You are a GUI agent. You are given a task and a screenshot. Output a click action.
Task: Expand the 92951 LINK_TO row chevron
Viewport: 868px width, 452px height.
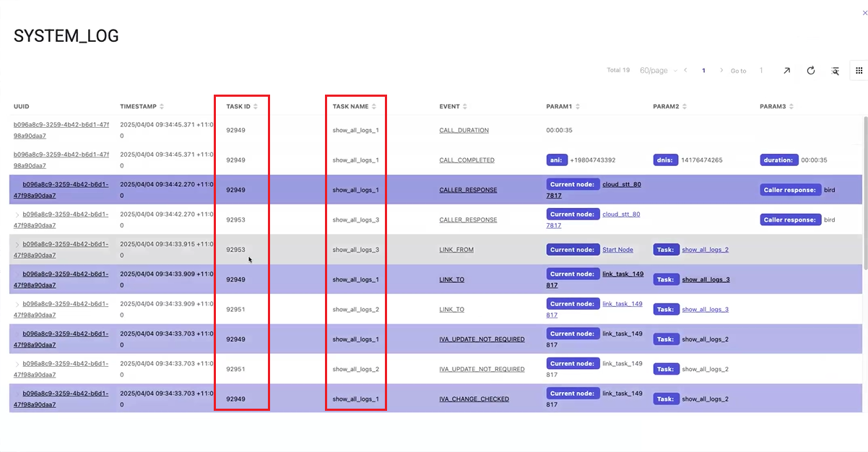[x=17, y=304]
